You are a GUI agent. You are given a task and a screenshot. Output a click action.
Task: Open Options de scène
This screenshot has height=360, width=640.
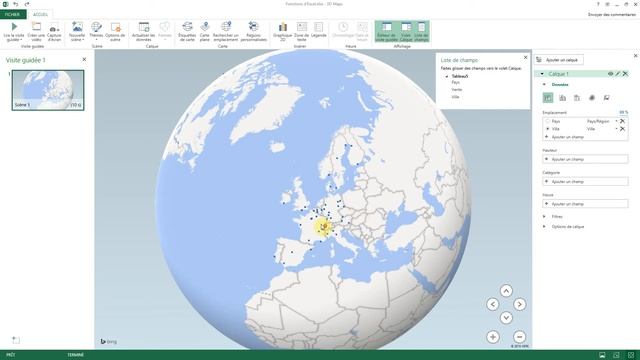[115, 32]
